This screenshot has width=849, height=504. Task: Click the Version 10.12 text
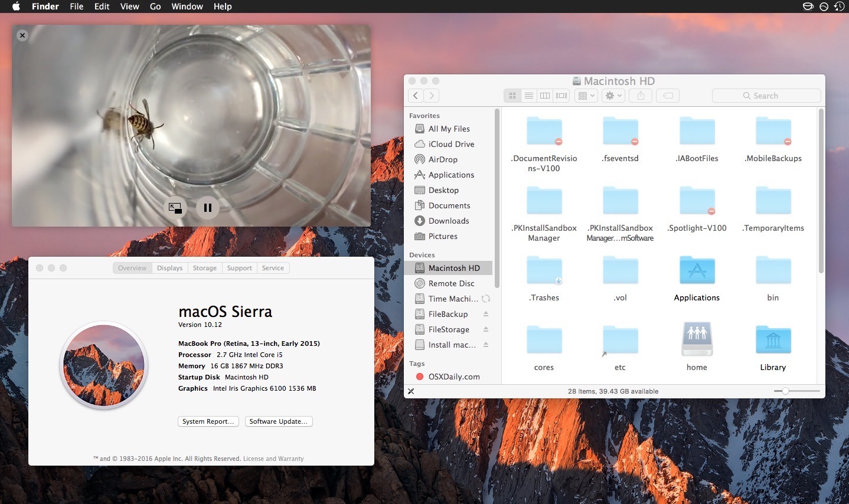[200, 325]
